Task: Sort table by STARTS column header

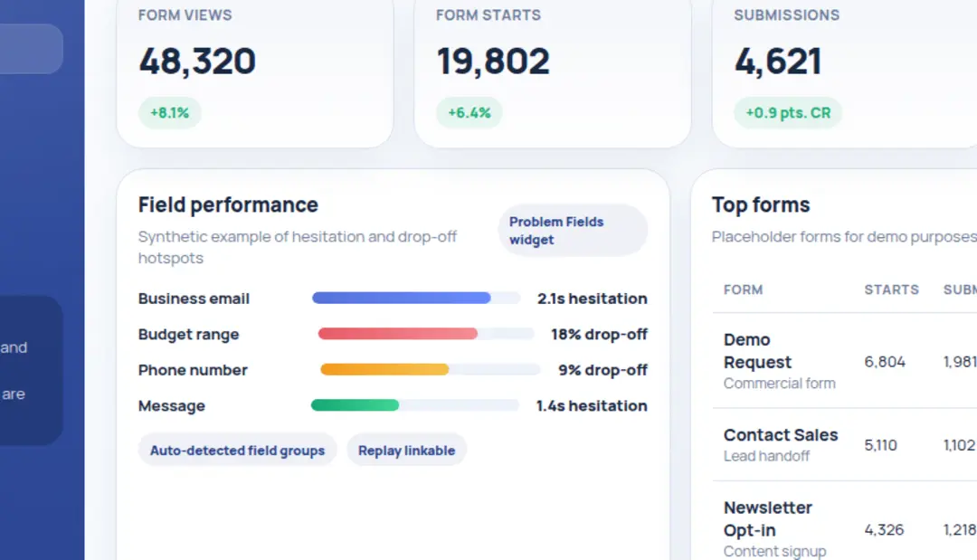Action: (x=891, y=289)
